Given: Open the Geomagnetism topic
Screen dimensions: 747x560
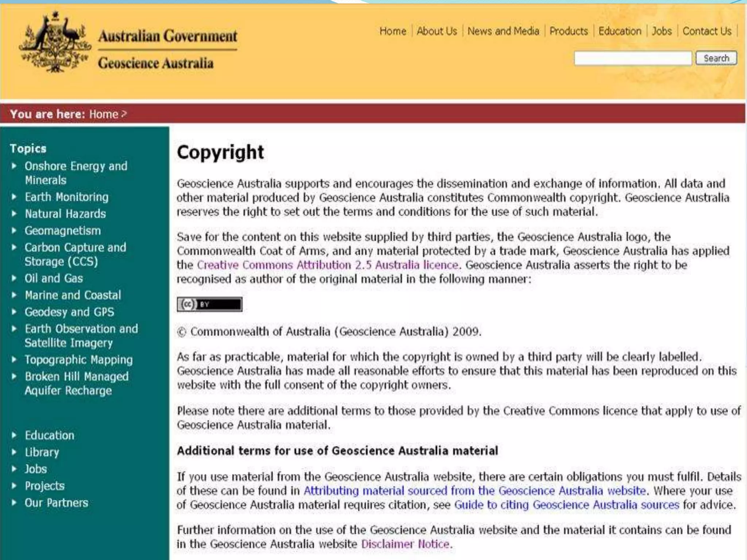Looking at the screenshot, I should click(x=63, y=230).
